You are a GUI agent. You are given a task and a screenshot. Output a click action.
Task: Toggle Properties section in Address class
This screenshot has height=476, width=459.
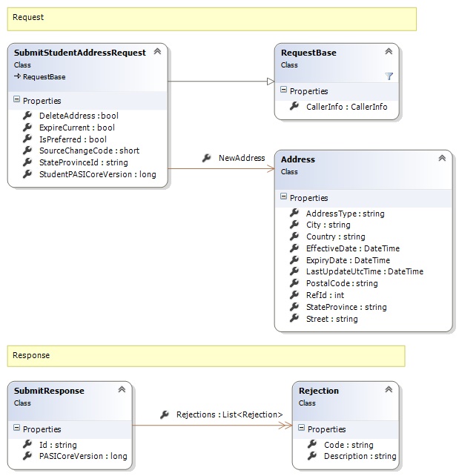(284, 198)
